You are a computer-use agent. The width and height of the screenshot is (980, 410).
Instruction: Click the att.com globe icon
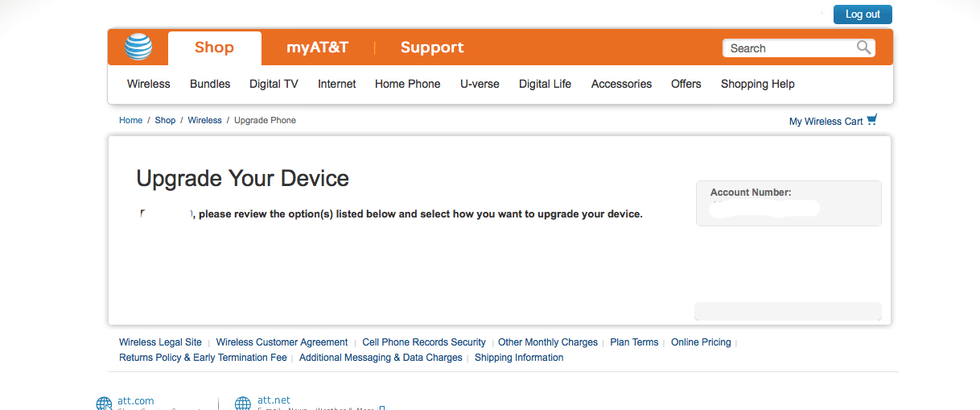point(104,404)
